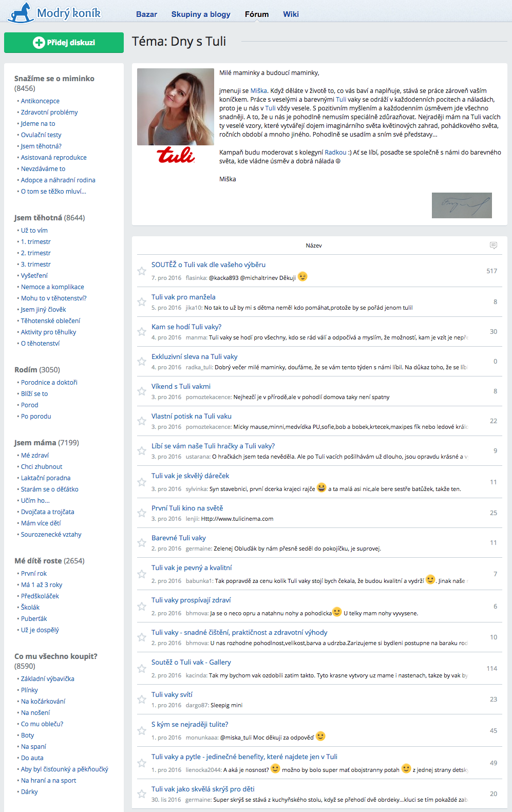Toggle star for 'Soutěž o Tuli vak - Gallery'
Viewport: 512px width, 812px height.
coord(142,668)
